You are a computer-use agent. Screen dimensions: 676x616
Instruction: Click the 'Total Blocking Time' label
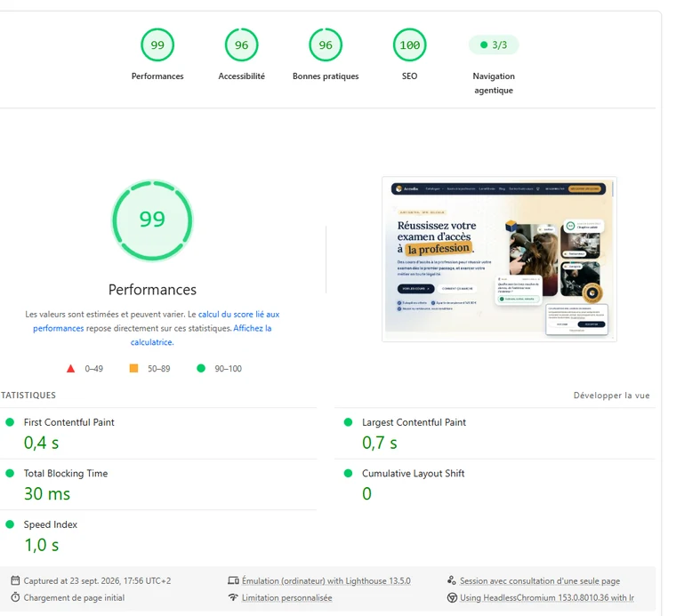pyautogui.click(x=66, y=474)
